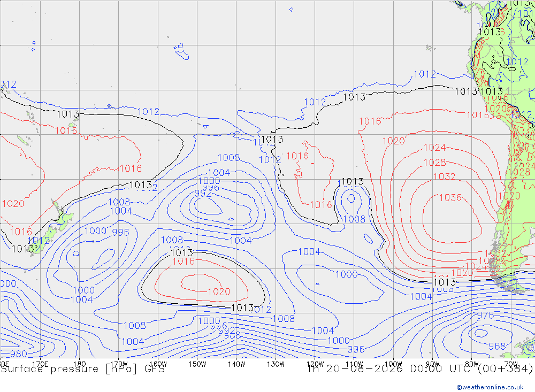
Task: Select the 20-08-2026 forecast date text
Action: [x=364, y=369]
